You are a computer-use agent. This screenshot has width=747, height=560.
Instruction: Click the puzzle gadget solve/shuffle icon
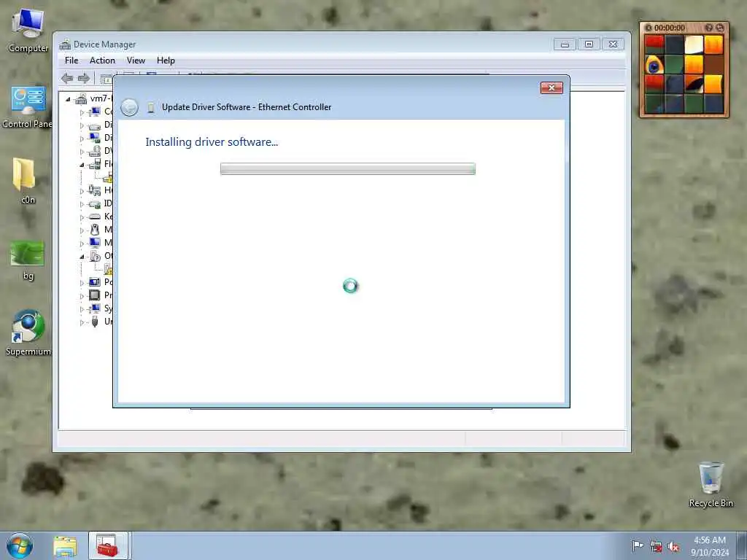pos(719,28)
